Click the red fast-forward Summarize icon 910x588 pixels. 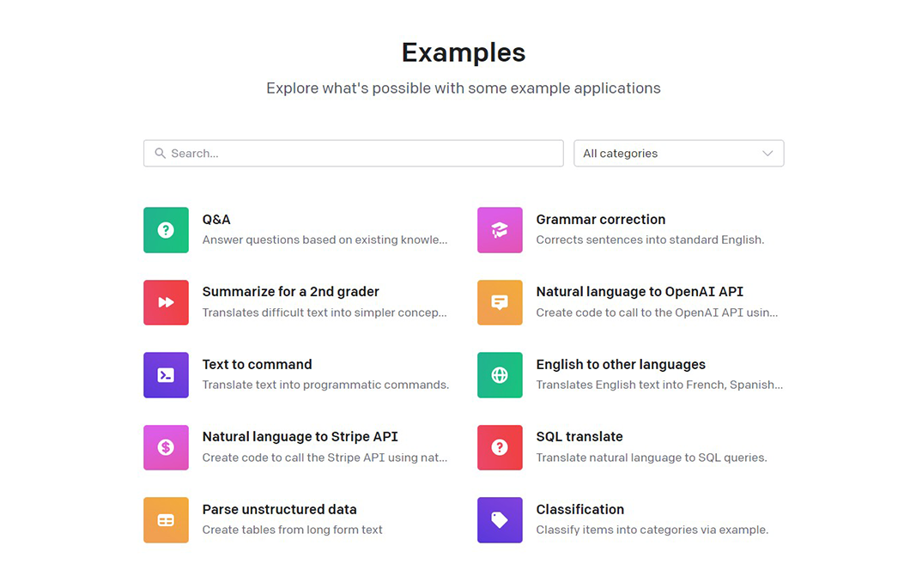point(166,302)
